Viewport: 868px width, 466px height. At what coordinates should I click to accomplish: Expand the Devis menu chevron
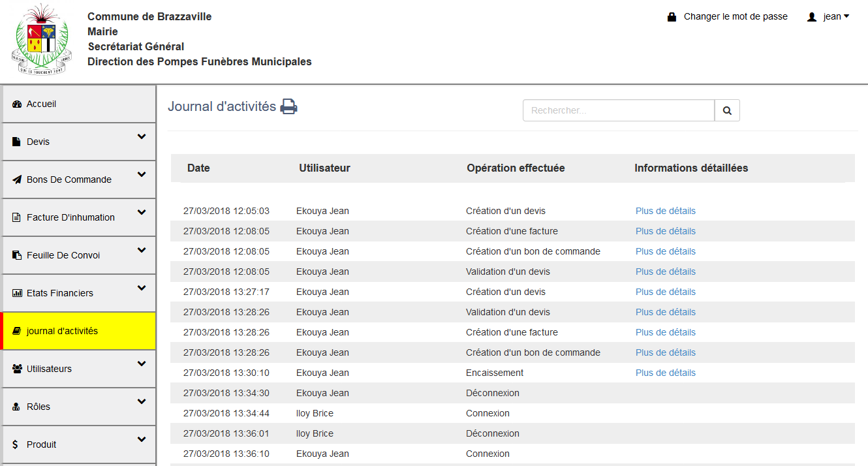click(x=142, y=137)
